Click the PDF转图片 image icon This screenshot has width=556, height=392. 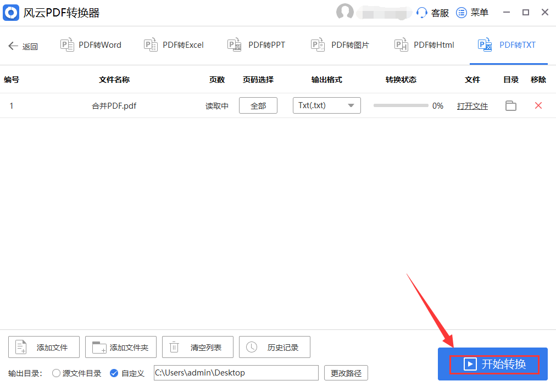[318, 45]
